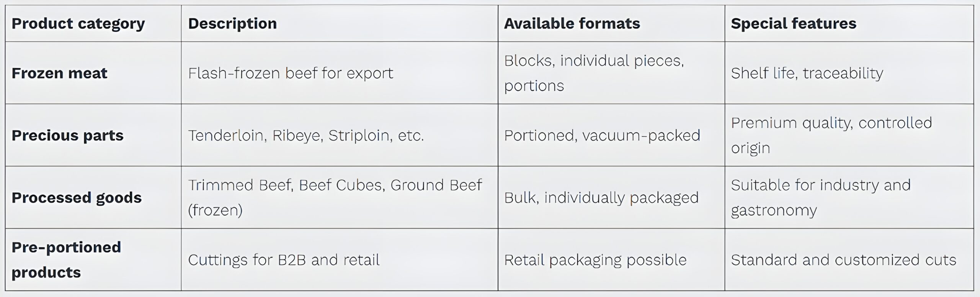Click the Portioned, vacuum-packed cell
Viewport: 980px width, 297px height.
click(602, 136)
